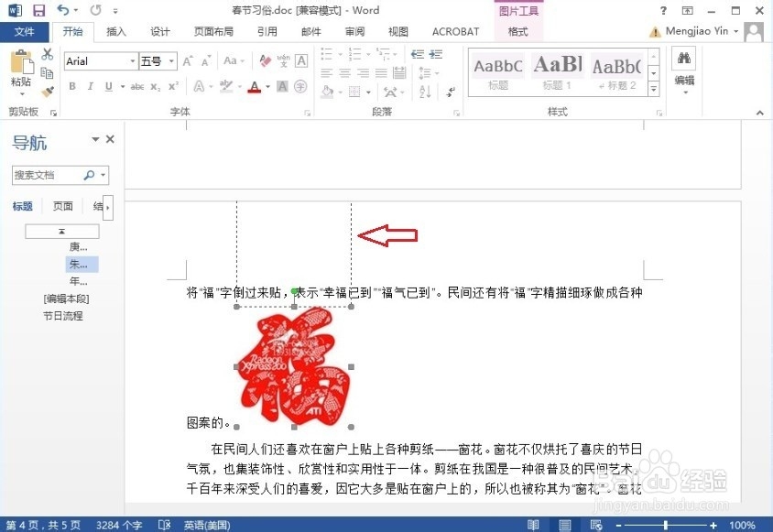The image size is (773, 532).
Task: Click the phonetic guide icon
Action: (x=284, y=60)
